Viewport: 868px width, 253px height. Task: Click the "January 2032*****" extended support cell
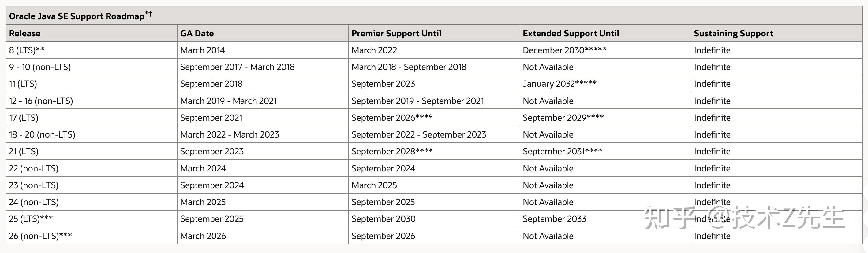[x=559, y=84]
